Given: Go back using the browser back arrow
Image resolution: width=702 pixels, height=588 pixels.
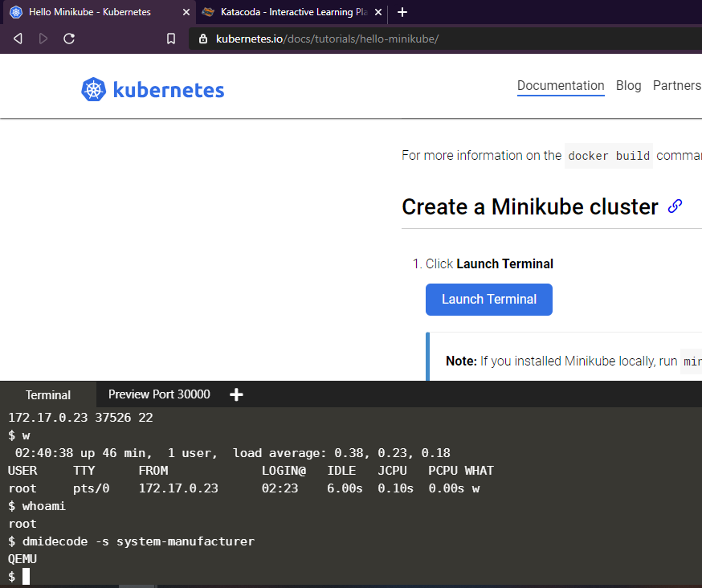Looking at the screenshot, I should point(18,39).
